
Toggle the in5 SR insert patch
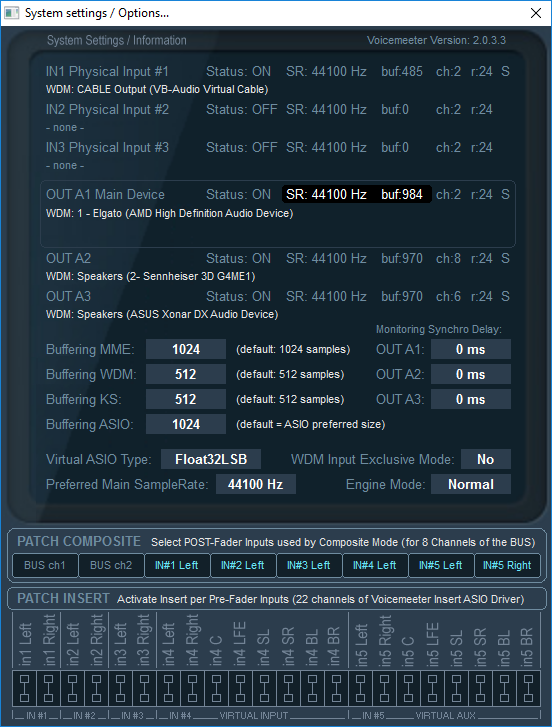(x=480, y=688)
